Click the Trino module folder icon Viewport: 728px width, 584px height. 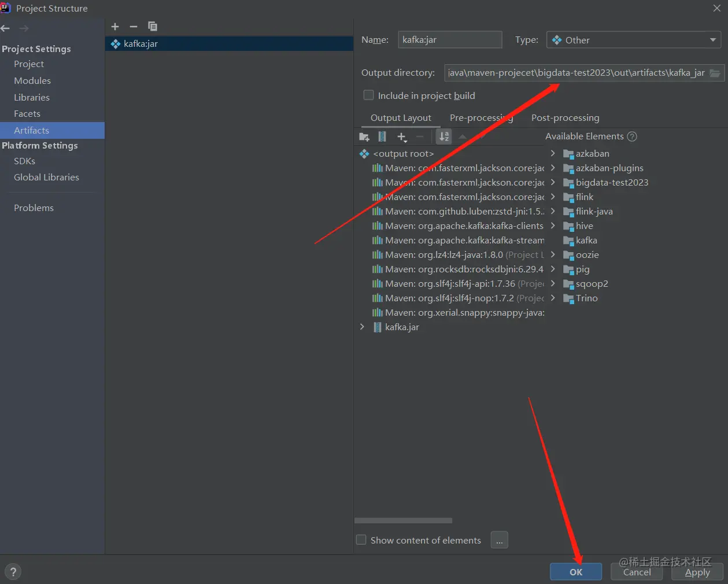[568, 298]
